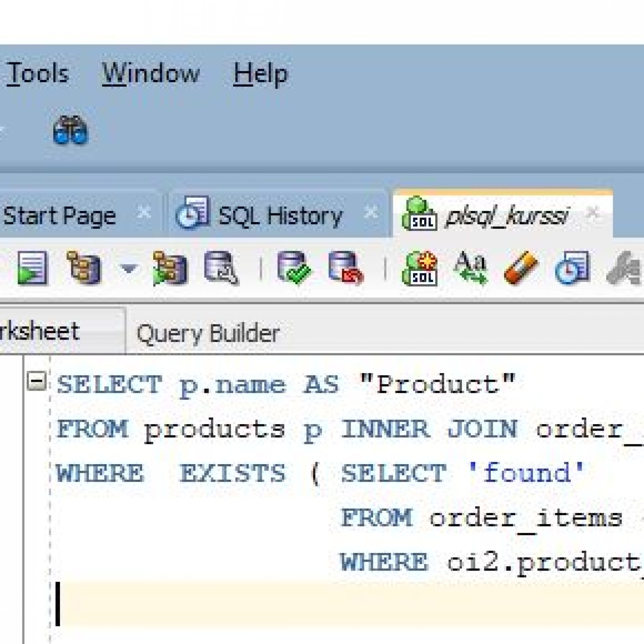Open the Explain Plan dropdown arrow
The width and height of the screenshot is (644, 644).
point(128,269)
